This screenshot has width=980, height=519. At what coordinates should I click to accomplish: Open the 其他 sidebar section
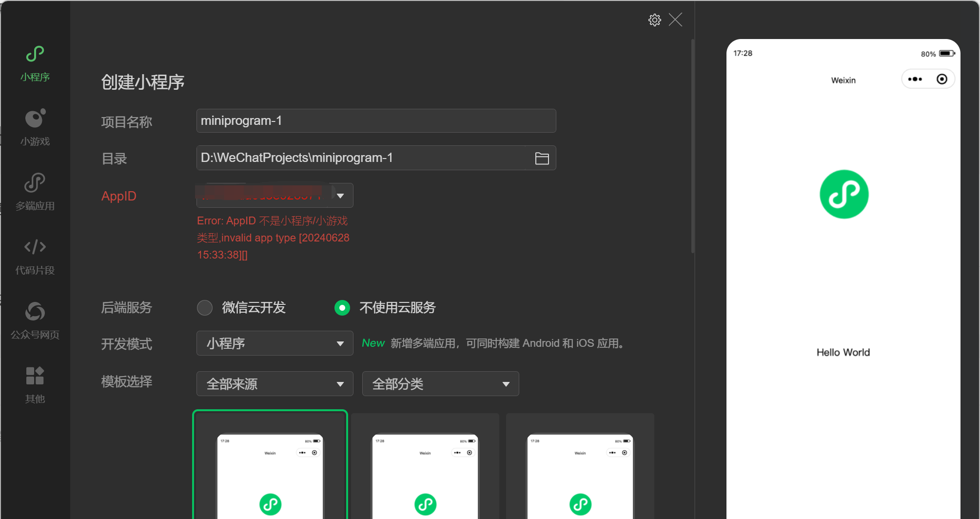tap(35, 385)
